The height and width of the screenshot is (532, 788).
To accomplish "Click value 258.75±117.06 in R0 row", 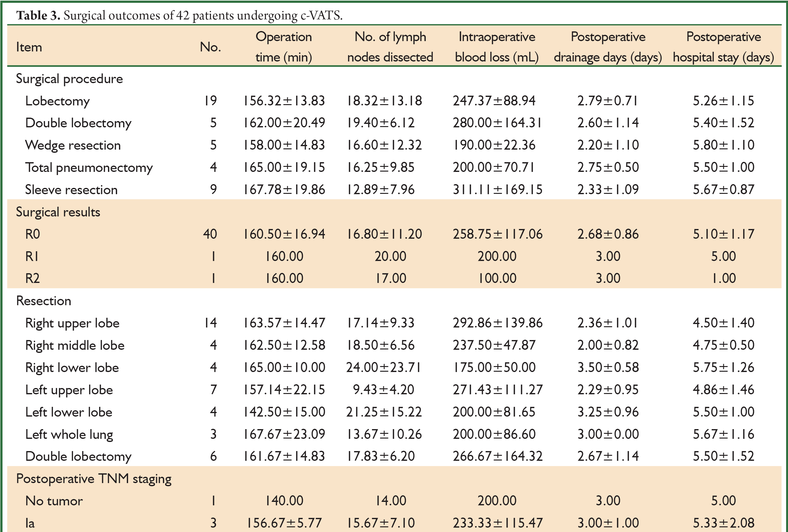I will click(497, 234).
